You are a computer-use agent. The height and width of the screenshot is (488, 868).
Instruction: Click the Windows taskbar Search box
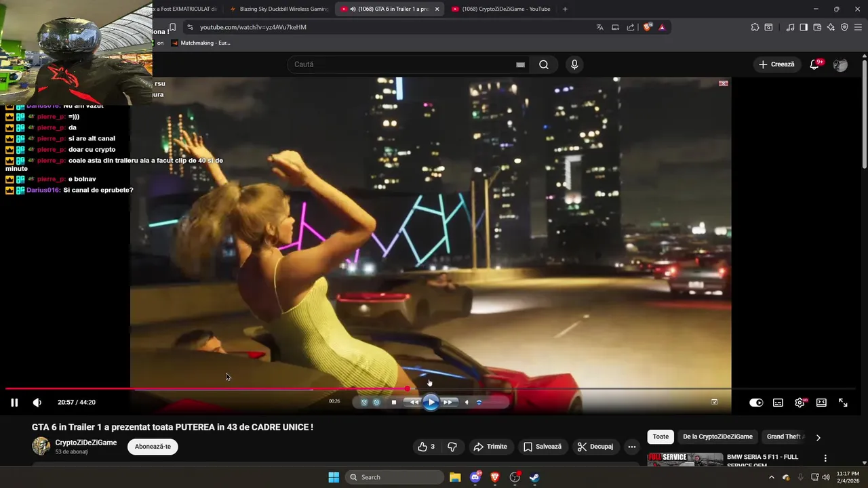point(395,477)
